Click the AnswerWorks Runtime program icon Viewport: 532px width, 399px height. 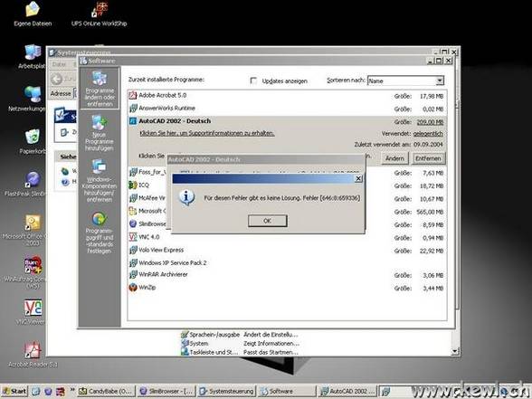coord(133,109)
